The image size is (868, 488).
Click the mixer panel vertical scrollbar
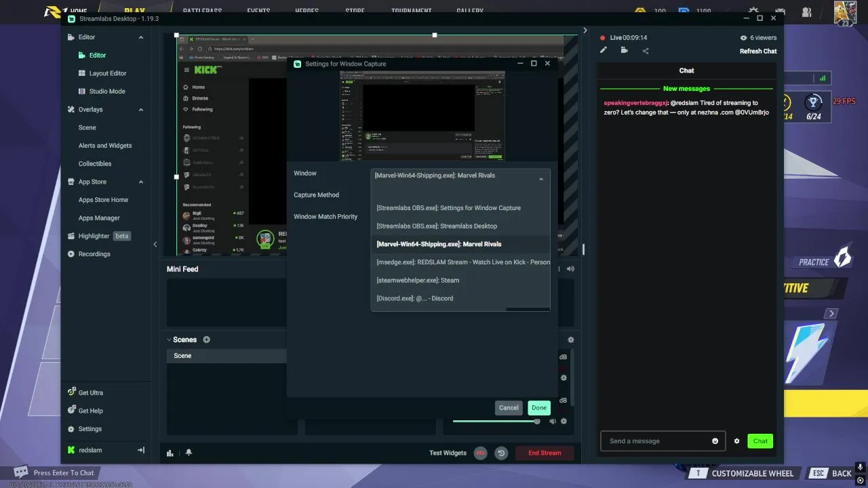pos(573,378)
